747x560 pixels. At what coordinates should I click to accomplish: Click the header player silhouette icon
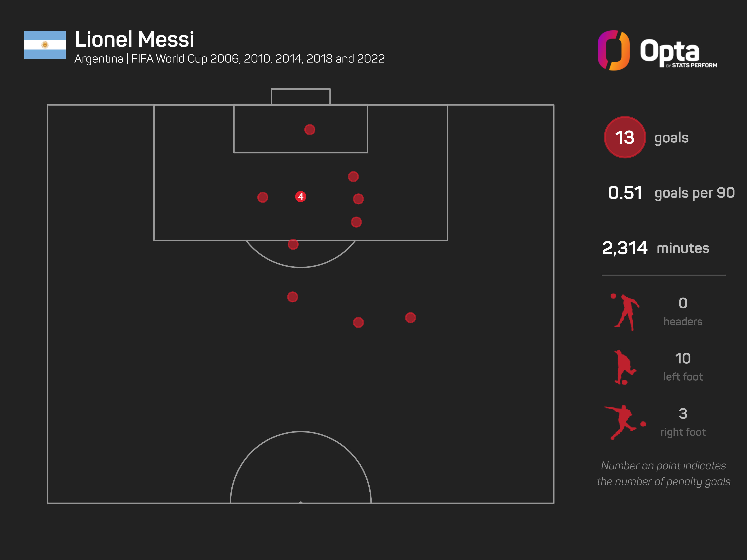626,312
